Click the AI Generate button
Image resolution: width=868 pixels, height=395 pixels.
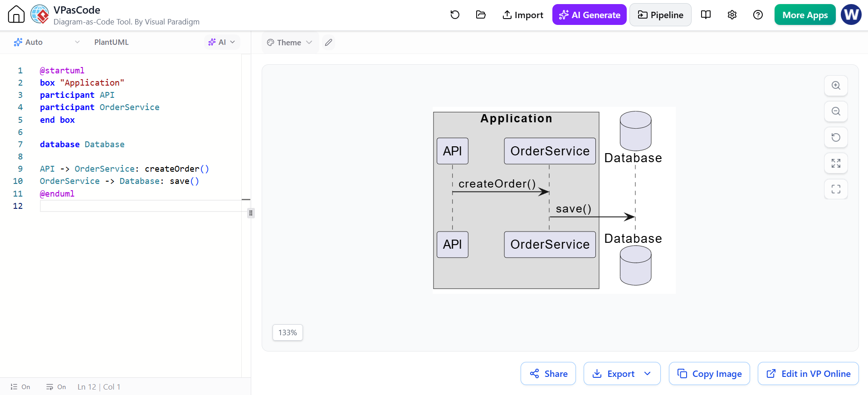(x=590, y=15)
